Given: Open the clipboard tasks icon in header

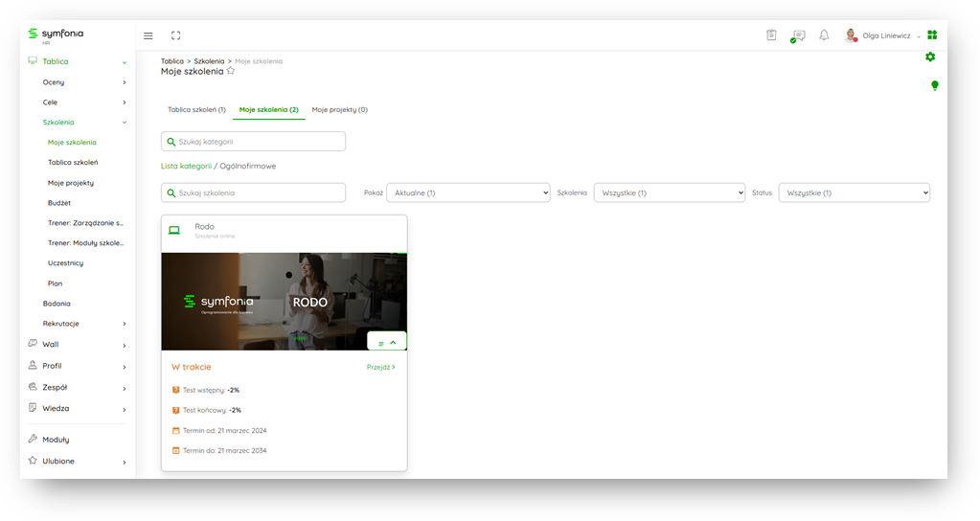Looking at the screenshot, I should tap(771, 35).
